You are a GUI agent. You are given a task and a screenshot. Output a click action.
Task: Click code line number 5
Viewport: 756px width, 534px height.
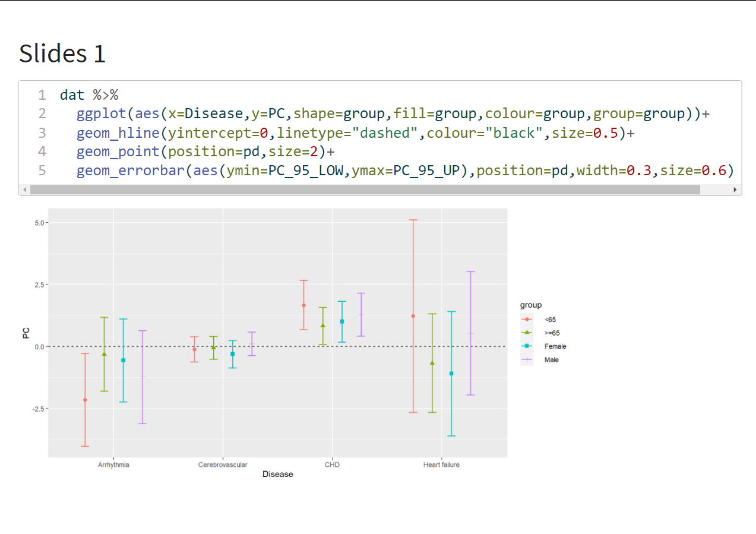42,170
